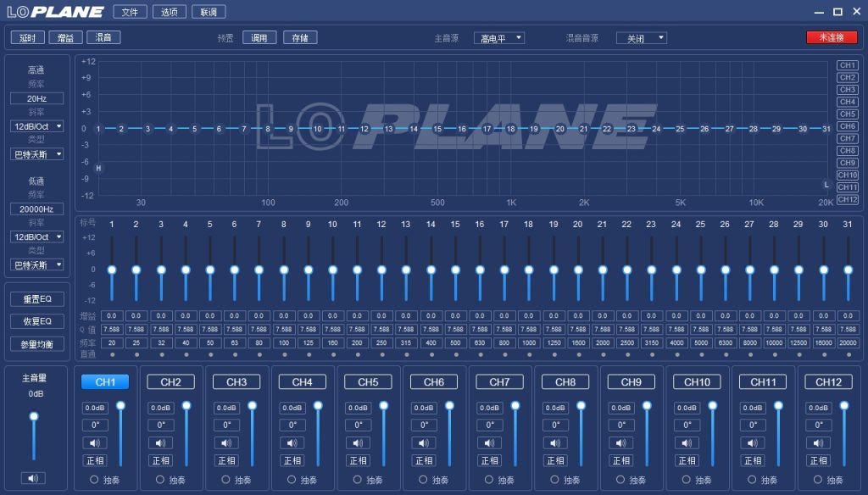This screenshot has height=495, width=868.
Task: Select the CH1 独奏 solo radio button
Action: pyautogui.click(x=94, y=480)
